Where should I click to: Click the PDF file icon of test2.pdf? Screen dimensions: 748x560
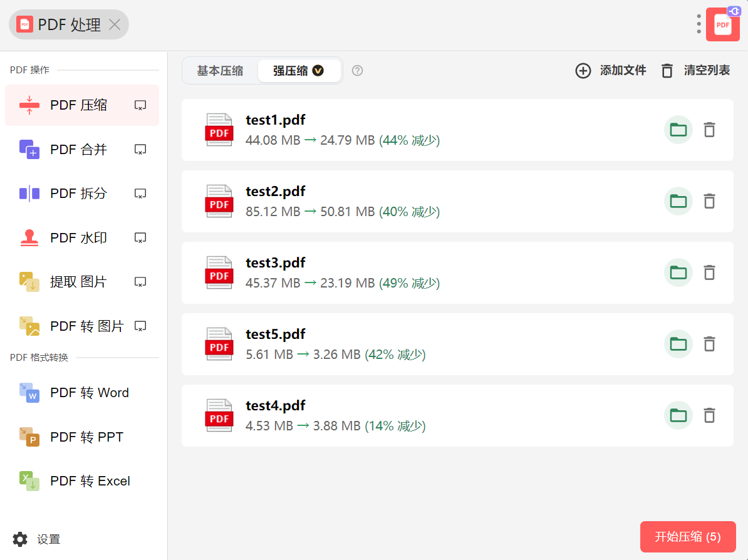[219, 201]
